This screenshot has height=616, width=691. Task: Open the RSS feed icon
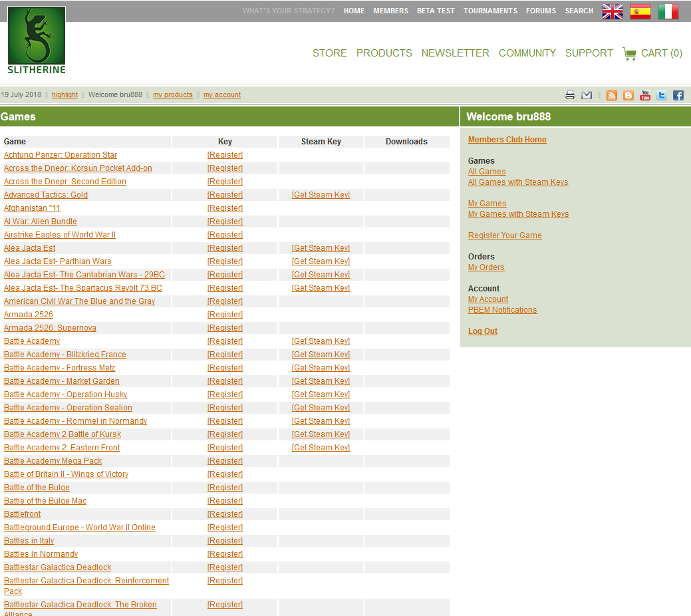pos(612,95)
